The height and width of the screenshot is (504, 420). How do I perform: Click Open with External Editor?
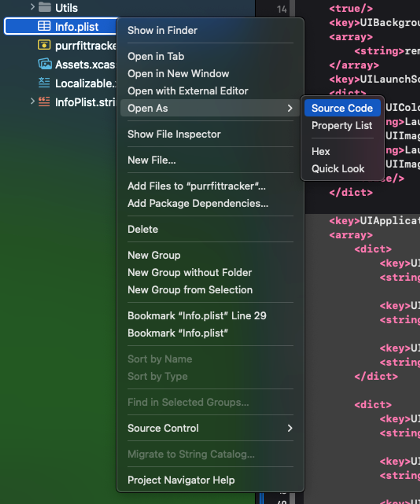pyautogui.click(x=188, y=91)
